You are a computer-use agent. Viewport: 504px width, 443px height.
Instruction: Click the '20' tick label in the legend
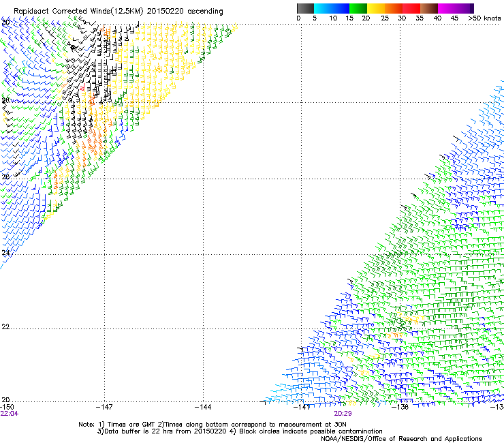pos(366,18)
